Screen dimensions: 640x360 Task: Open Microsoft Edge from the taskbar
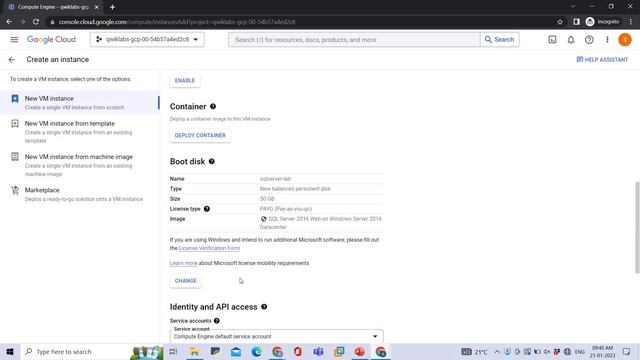tap(256, 351)
